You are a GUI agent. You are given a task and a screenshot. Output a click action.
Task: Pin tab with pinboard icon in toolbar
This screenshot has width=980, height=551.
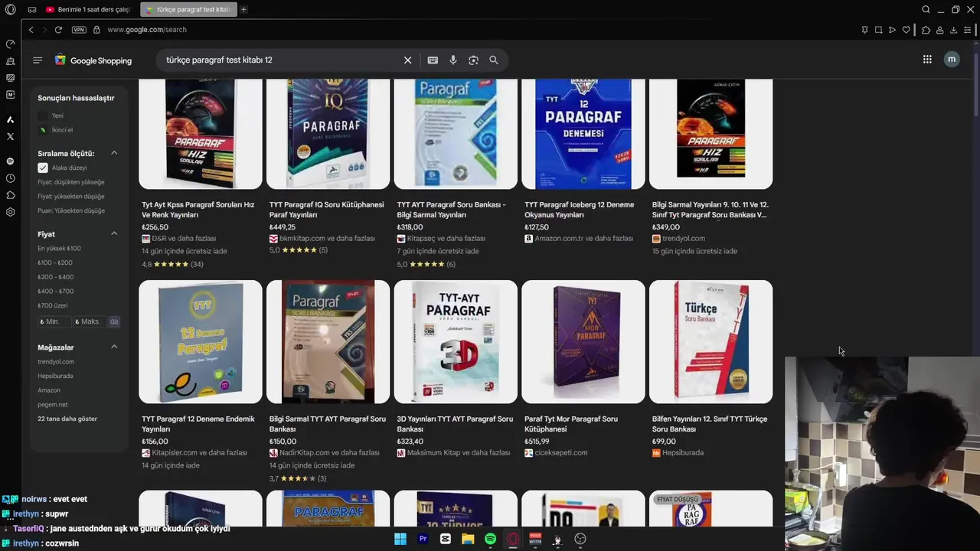[864, 30]
